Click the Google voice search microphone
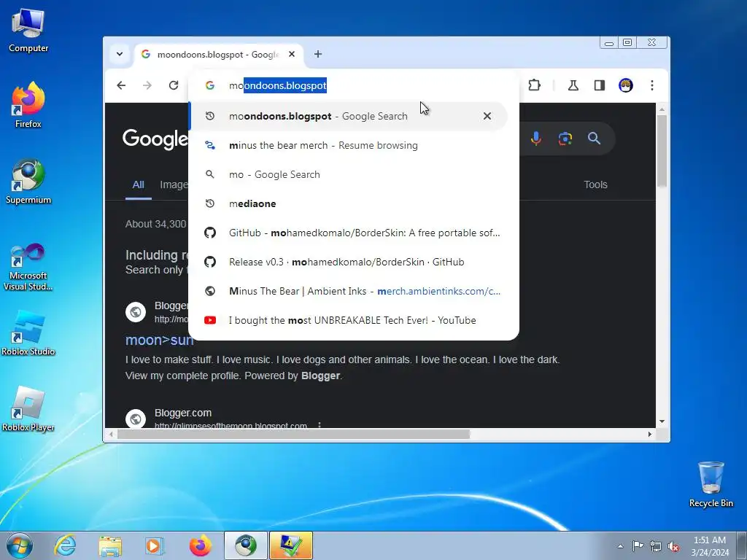 pyautogui.click(x=536, y=138)
